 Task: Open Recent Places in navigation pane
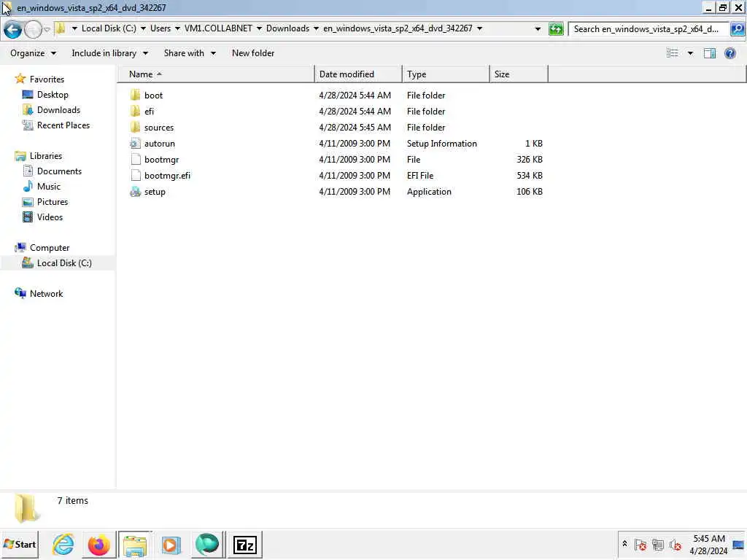coord(63,125)
